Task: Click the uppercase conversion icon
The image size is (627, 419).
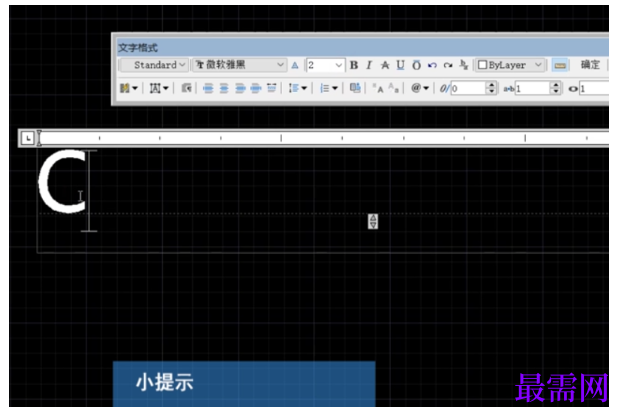Action: (378, 88)
